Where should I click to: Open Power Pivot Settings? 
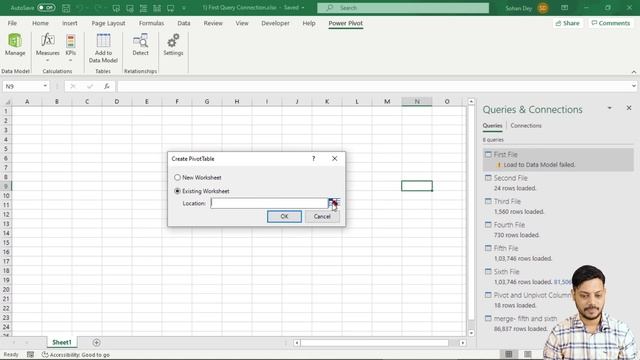click(173, 44)
